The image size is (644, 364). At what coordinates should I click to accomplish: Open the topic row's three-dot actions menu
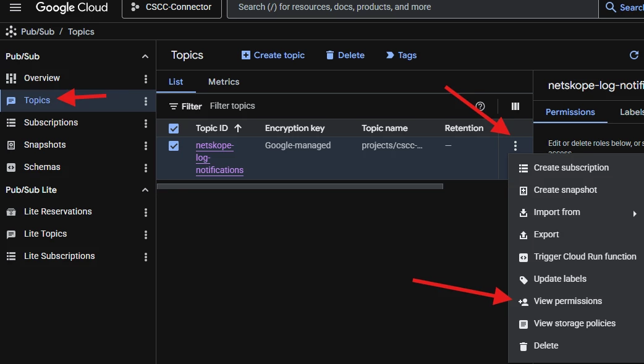[515, 145]
